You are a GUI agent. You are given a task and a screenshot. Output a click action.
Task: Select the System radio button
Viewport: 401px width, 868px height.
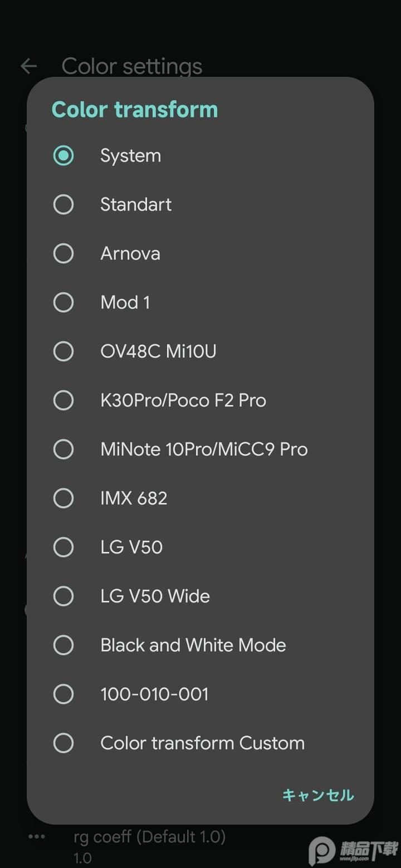63,156
